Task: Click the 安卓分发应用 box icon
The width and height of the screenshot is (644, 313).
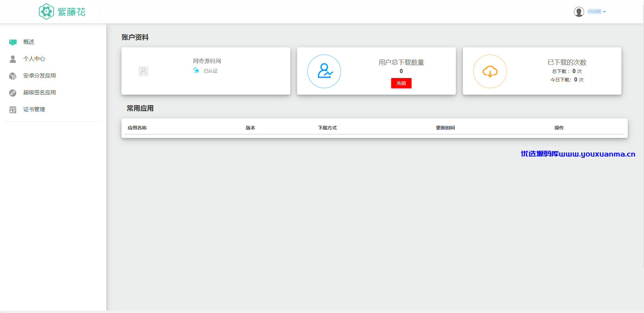Action: (13, 76)
